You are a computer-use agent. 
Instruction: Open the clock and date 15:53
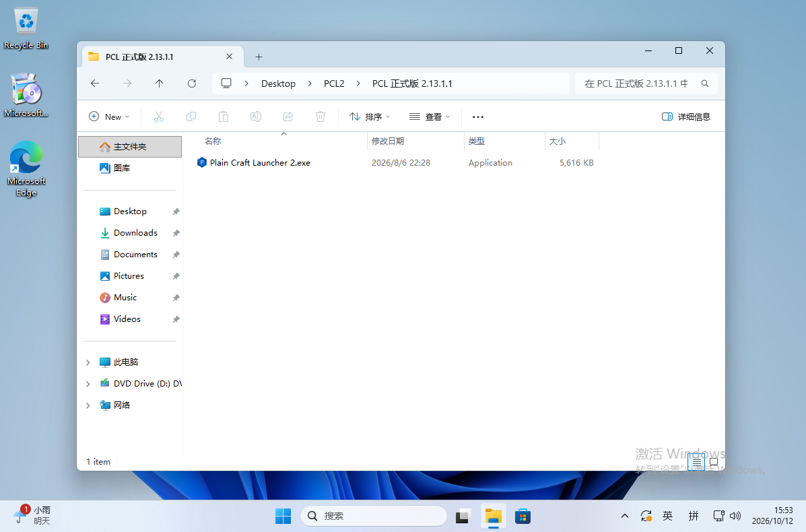click(772, 516)
